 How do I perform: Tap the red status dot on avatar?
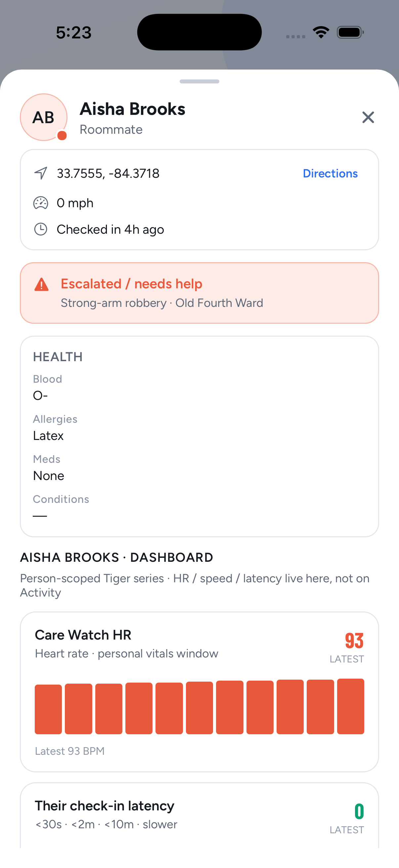(x=62, y=135)
